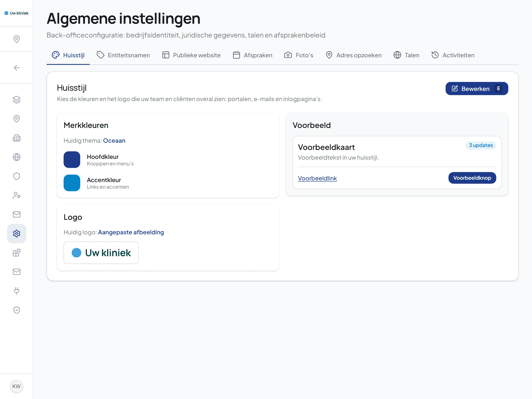Click the Voorbeeldknop button
Viewport: 532px width, 399px height.
[x=472, y=178]
